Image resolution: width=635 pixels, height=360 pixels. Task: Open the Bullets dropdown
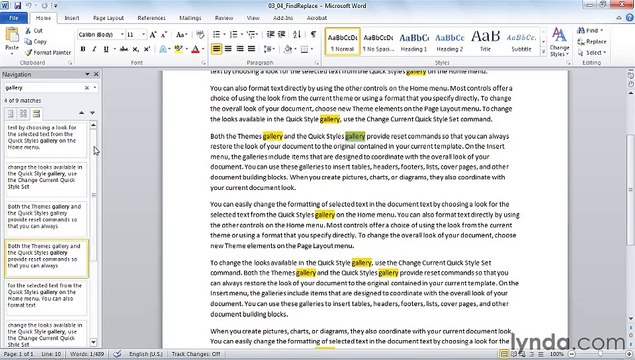[224, 34]
